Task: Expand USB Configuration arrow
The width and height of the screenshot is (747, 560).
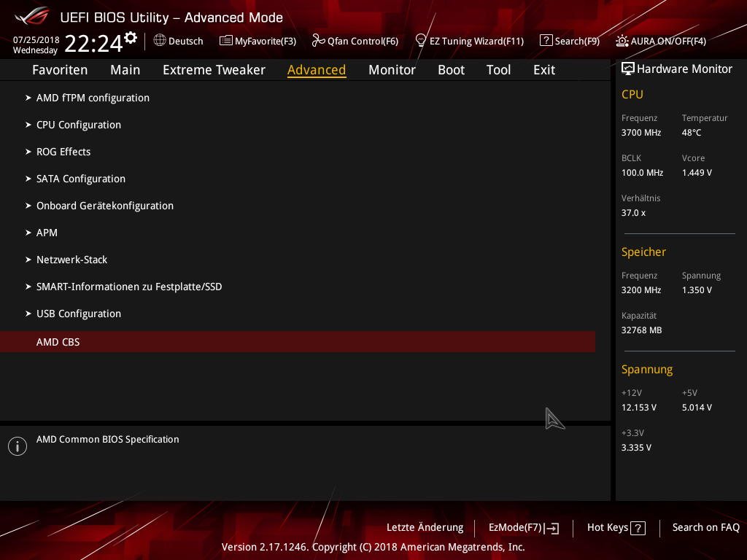Action: (28, 314)
